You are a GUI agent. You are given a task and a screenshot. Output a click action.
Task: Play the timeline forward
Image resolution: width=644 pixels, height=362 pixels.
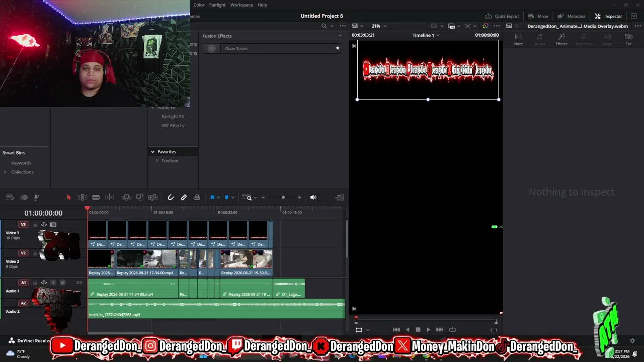(429, 330)
